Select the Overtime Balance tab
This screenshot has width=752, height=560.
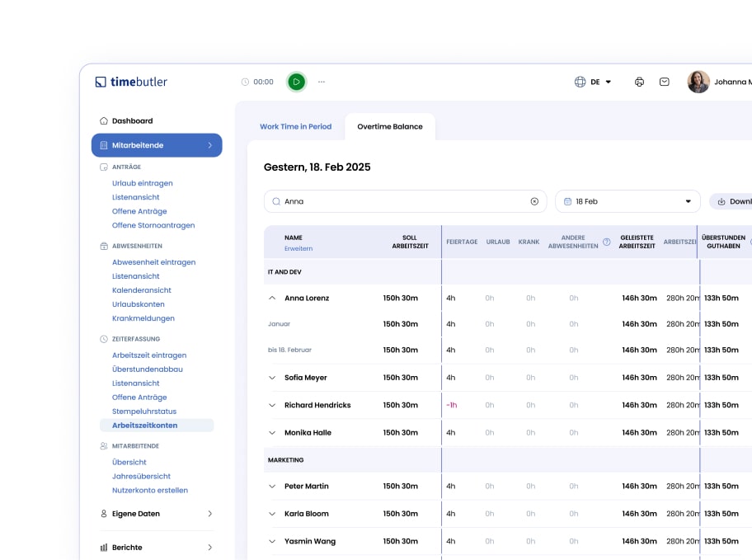pyautogui.click(x=389, y=127)
